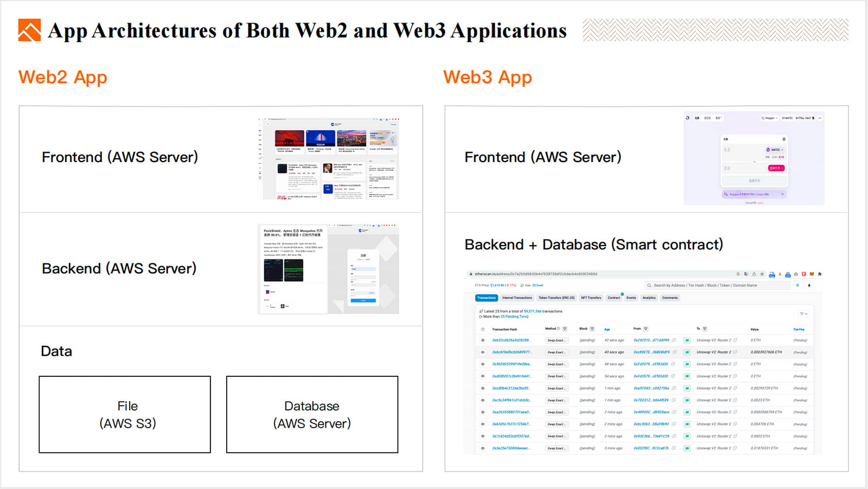Open the three-dots menu in Uniswap header
This screenshot has height=489, width=868.
tap(820, 118)
